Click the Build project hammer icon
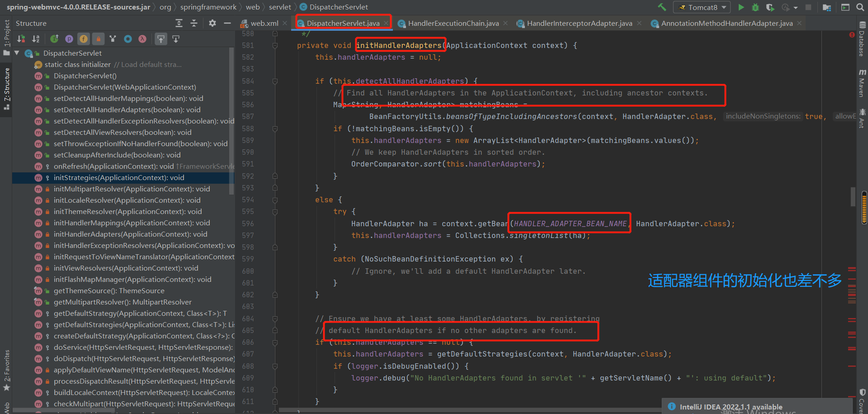This screenshot has width=868, height=414. [x=662, y=7]
